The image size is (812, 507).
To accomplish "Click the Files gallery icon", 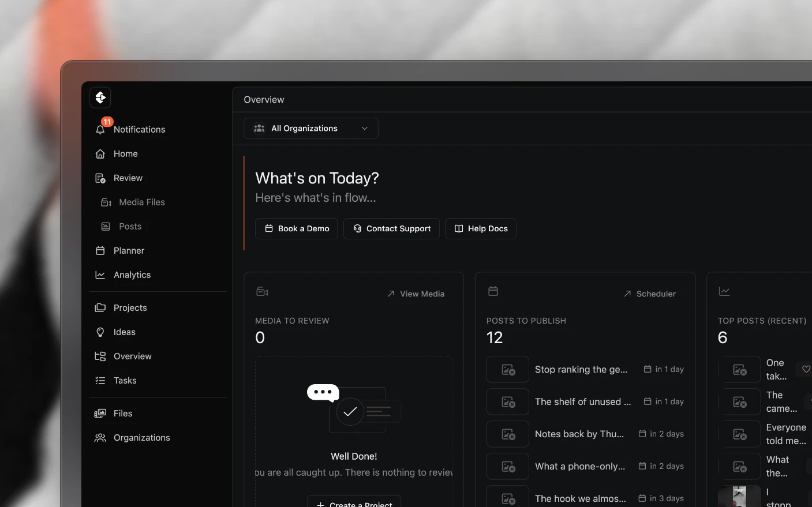I will [100, 414].
